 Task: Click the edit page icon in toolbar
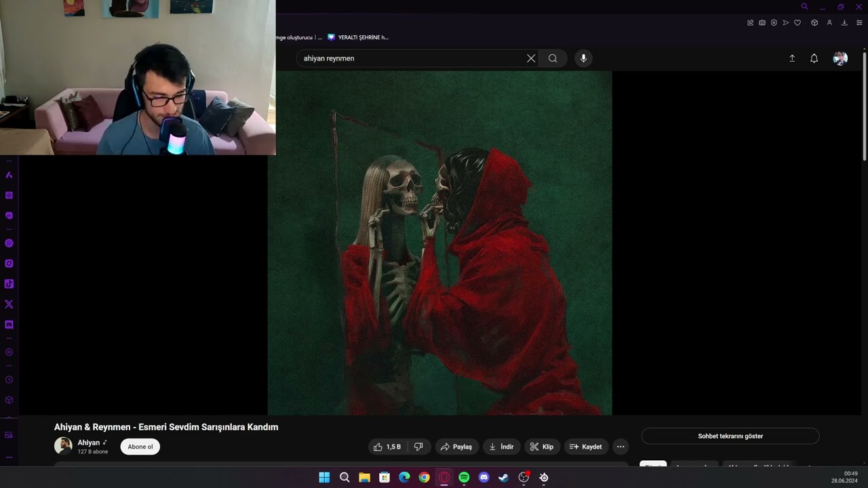coord(750,22)
